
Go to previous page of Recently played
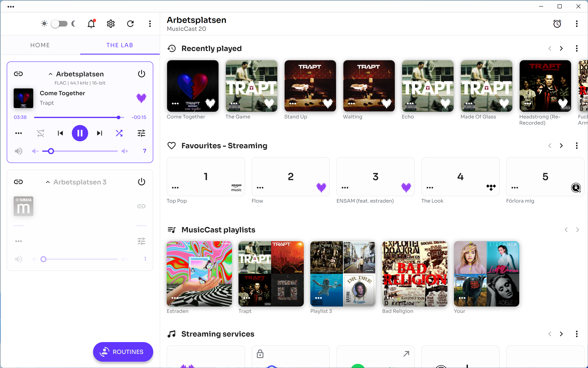[550, 48]
